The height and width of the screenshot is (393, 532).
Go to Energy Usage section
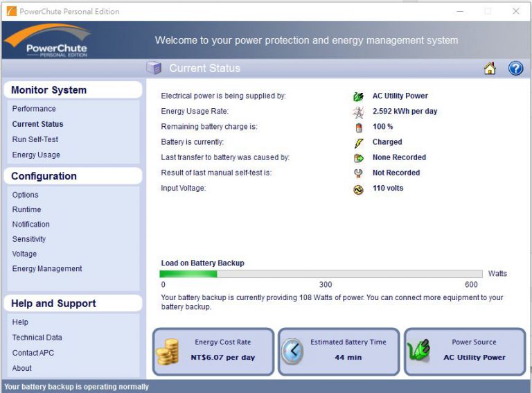click(36, 155)
